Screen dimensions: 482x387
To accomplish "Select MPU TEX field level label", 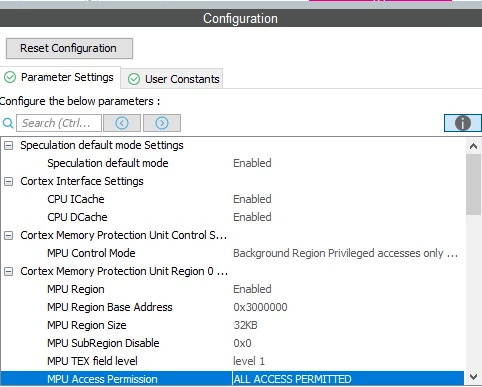I will pyautogui.click(x=92, y=361).
